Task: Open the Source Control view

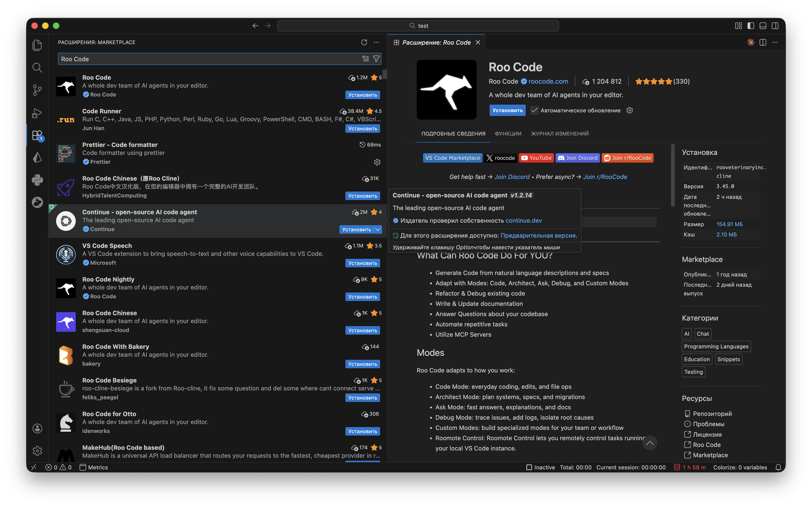Action: (37, 90)
